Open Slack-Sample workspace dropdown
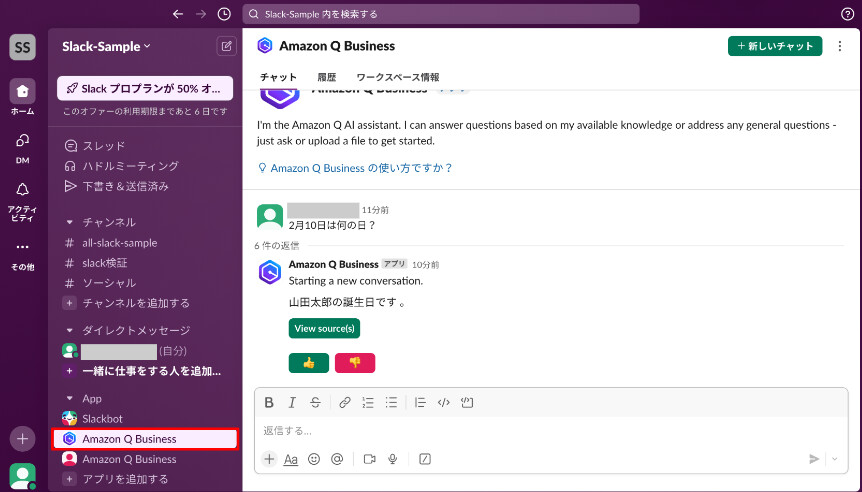 pyautogui.click(x=106, y=47)
